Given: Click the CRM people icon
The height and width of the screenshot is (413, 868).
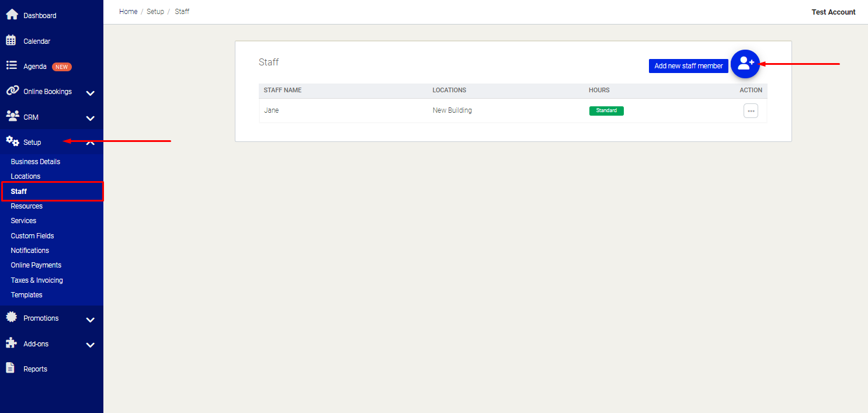Looking at the screenshot, I should click(12, 116).
